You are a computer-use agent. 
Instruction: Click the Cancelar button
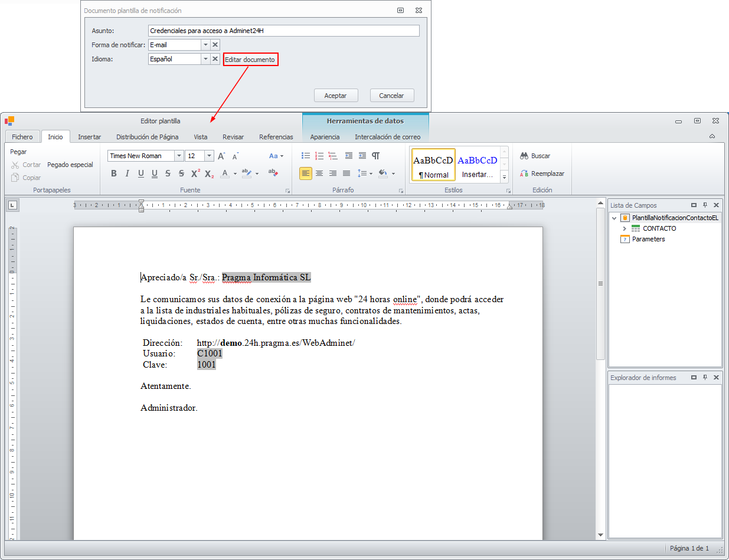point(391,96)
